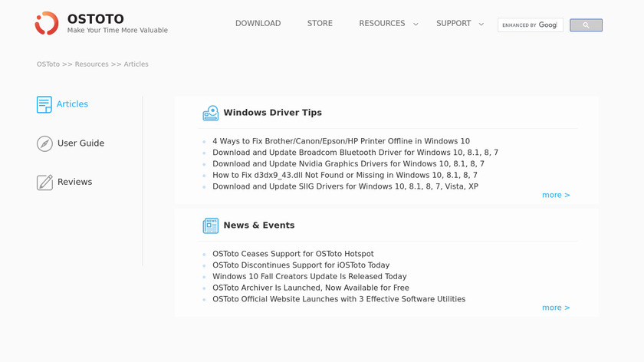Click the User Guide compass icon
Screen dimensions: 644x362
coord(44,143)
